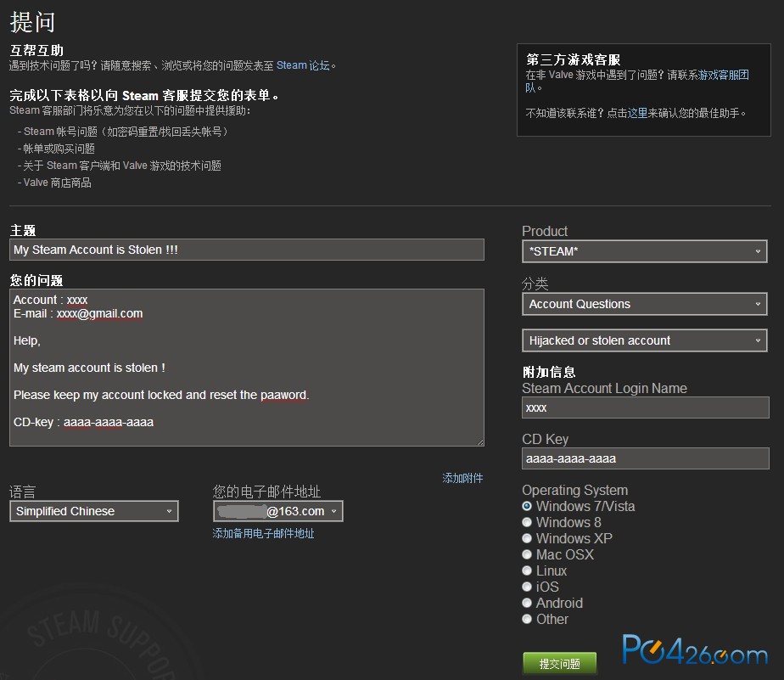
Task: Click the 第三方游戏客服 heading
Action: pos(573,59)
